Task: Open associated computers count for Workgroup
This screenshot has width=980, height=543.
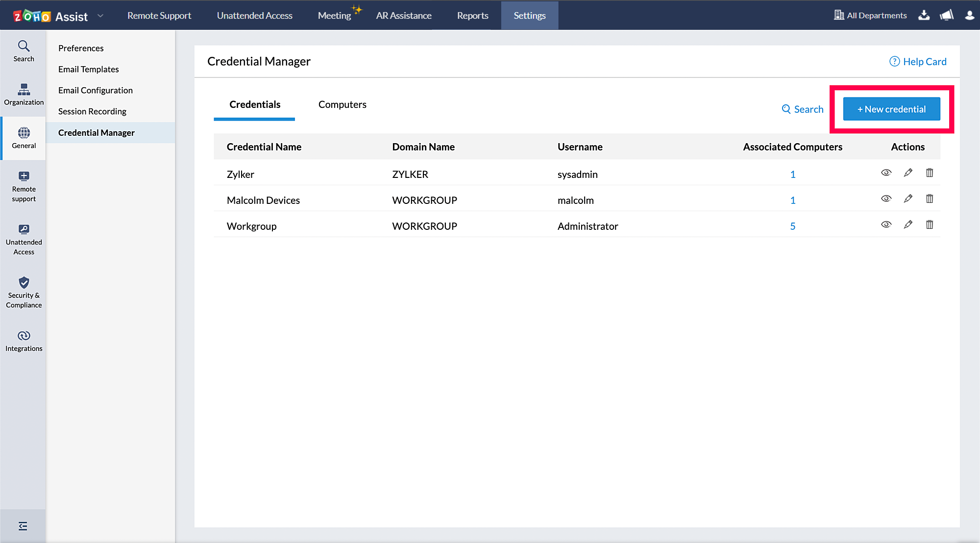Action: tap(792, 226)
